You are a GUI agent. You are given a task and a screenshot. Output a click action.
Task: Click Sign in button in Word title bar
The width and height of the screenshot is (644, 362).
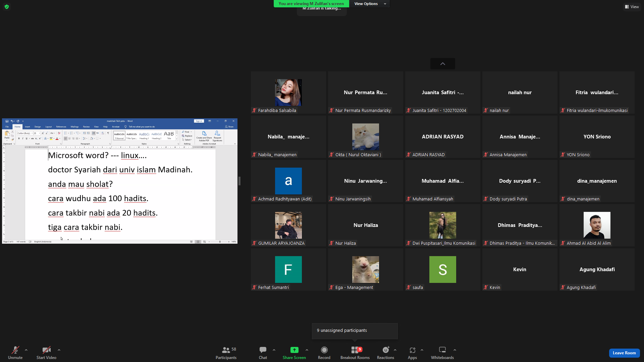pyautogui.click(x=199, y=121)
